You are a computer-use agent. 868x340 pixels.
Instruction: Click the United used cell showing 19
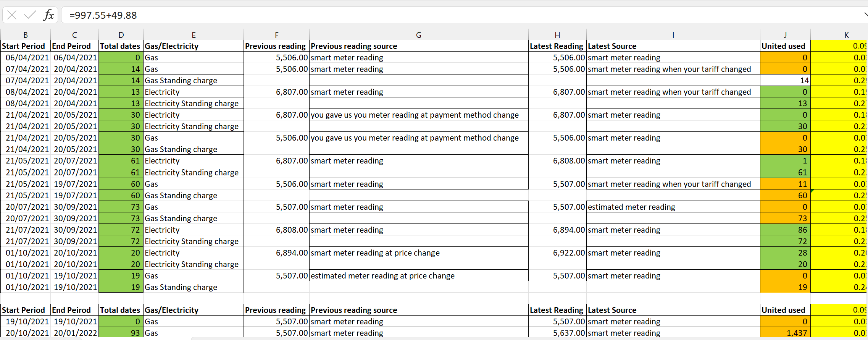(x=785, y=287)
